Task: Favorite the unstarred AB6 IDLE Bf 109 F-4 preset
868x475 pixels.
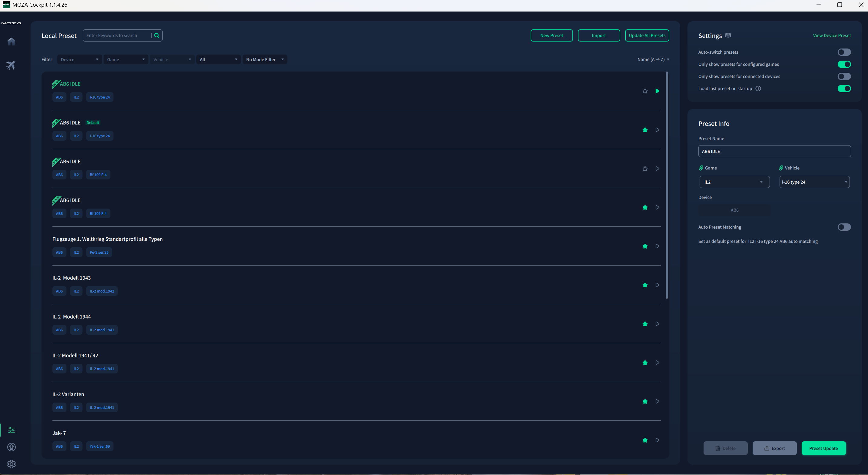Action: [645, 169]
